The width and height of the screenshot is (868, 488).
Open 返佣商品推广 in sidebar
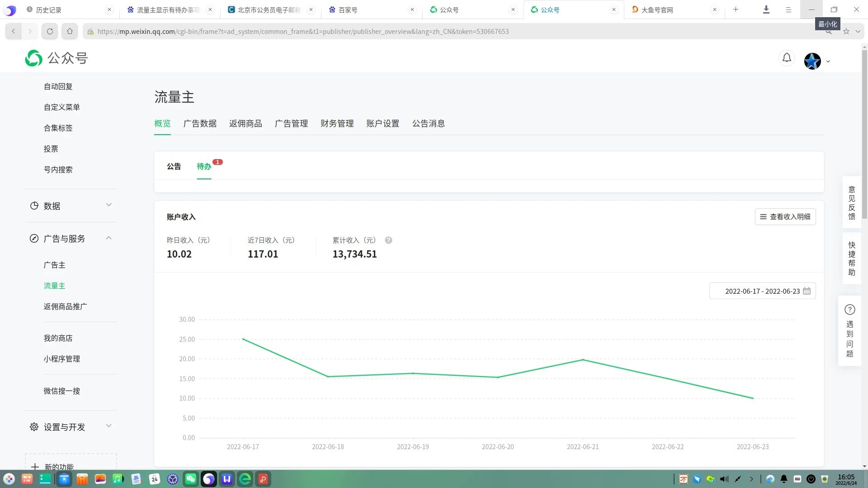pos(65,306)
